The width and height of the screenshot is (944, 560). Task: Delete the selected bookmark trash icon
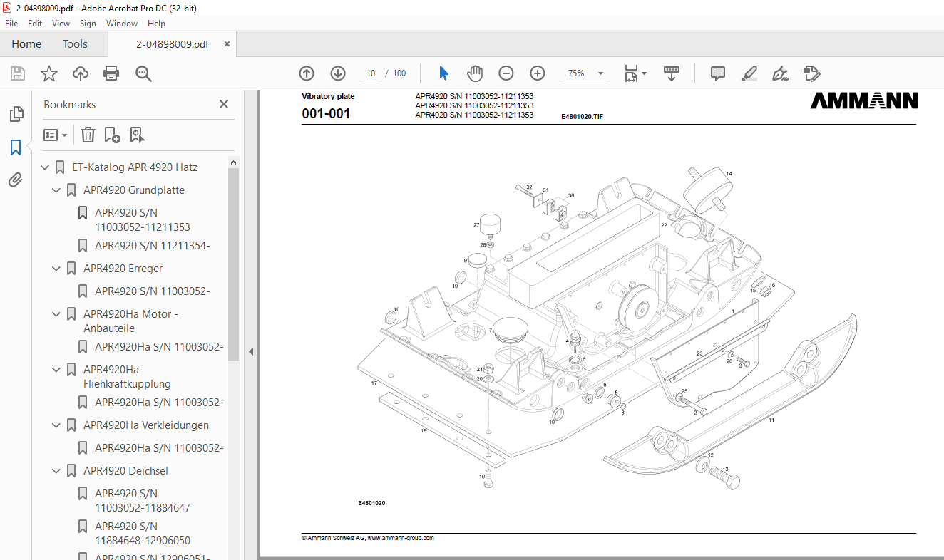coord(88,135)
